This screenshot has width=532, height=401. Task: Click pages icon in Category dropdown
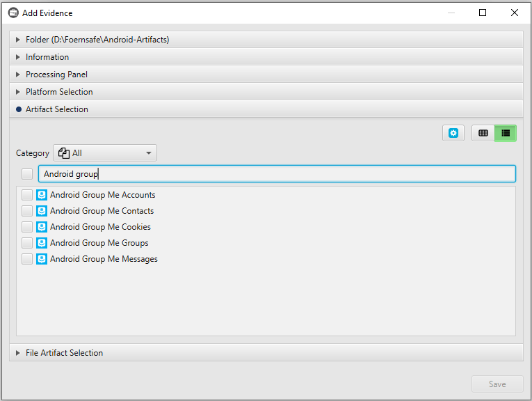point(64,153)
